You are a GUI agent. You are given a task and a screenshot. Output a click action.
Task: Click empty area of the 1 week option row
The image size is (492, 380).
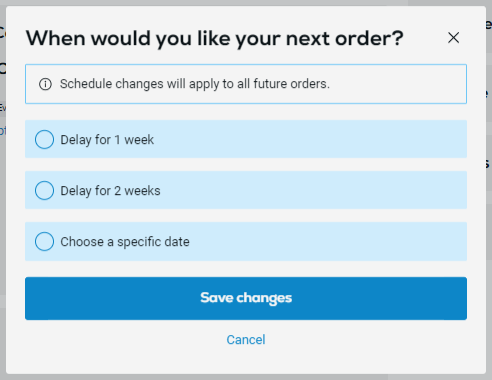click(x=310, y=139)
